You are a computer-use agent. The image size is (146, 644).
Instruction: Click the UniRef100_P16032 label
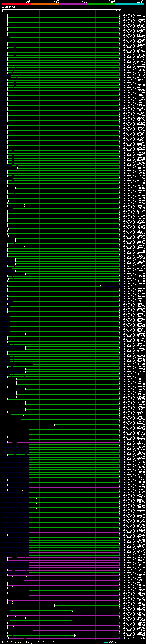tap(133, 42)
